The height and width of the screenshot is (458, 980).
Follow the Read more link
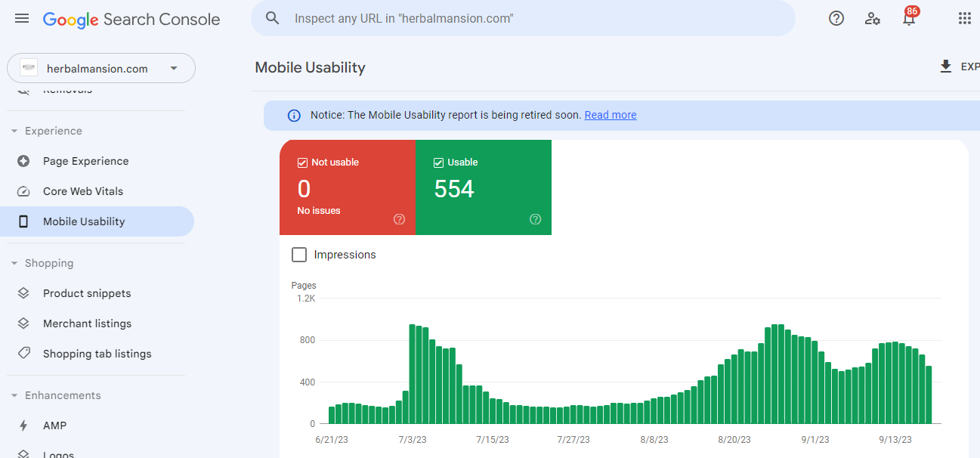coord(611,116)
